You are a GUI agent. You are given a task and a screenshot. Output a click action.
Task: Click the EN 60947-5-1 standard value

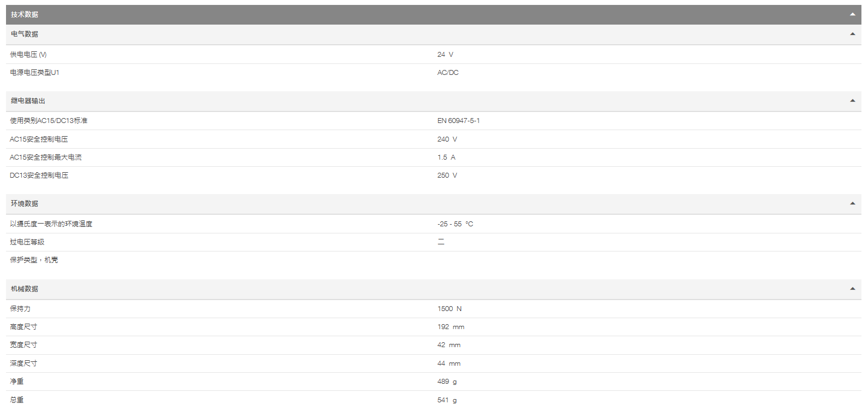458,121
